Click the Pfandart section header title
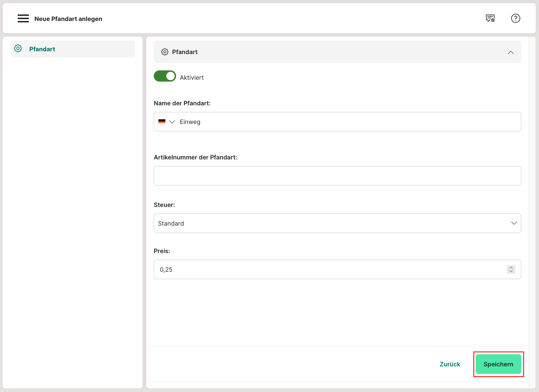Screen dimensions: 539x392 click(185, 52)
